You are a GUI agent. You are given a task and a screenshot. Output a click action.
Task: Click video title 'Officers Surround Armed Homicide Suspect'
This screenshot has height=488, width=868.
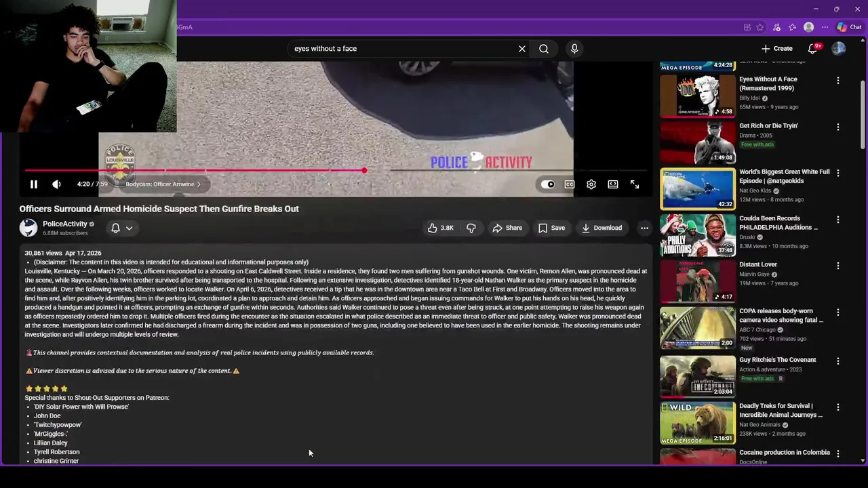point(159,209)
